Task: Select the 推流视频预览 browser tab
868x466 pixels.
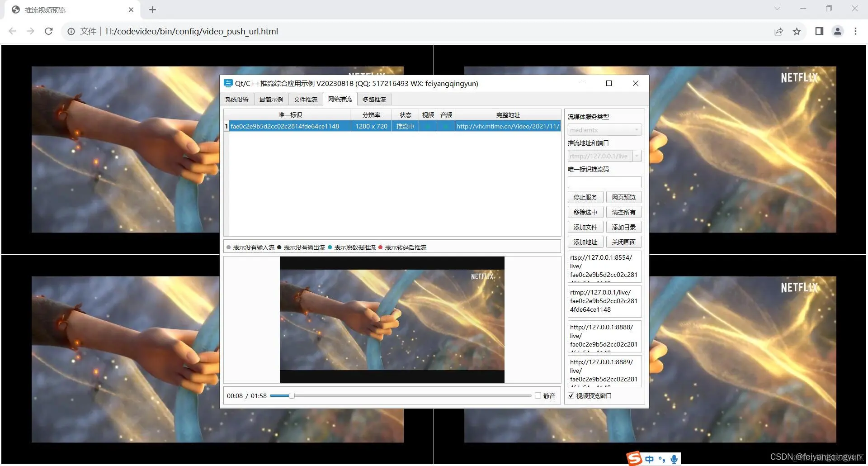Action: [72, 10]
